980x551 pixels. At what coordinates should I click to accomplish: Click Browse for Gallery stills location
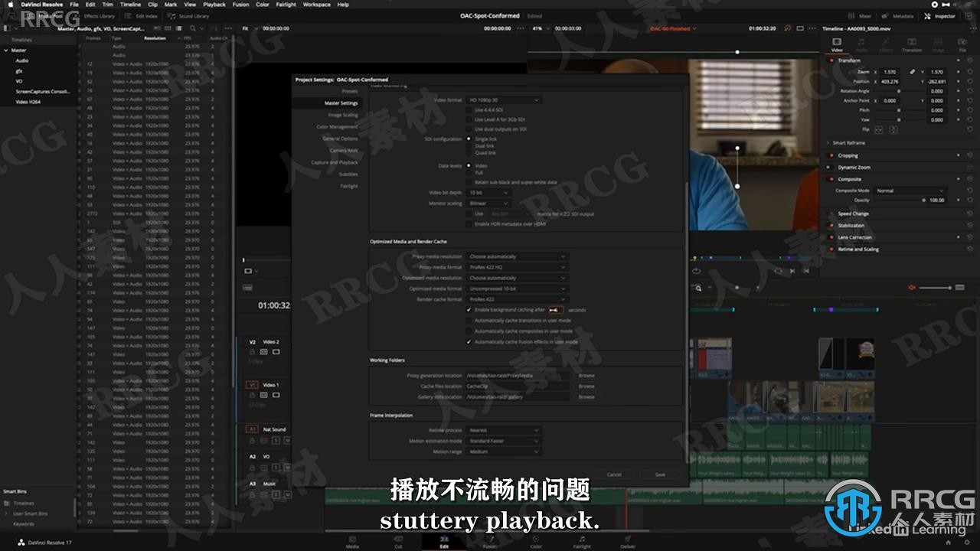tap(586, 397)
